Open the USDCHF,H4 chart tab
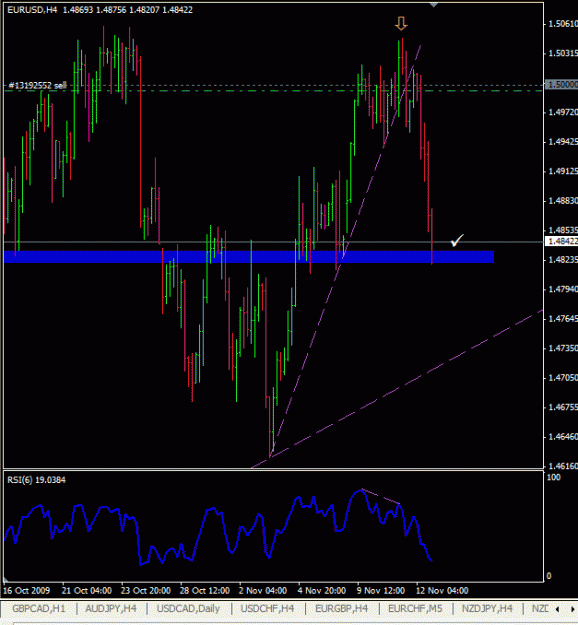Viewport: 578px width, 625px height. [267, 609]
